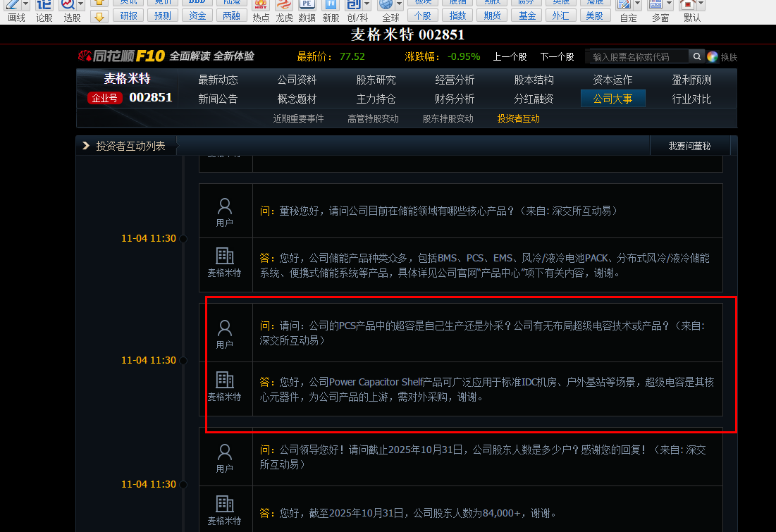Click the 美股 toolbar button

coord(594,16)
